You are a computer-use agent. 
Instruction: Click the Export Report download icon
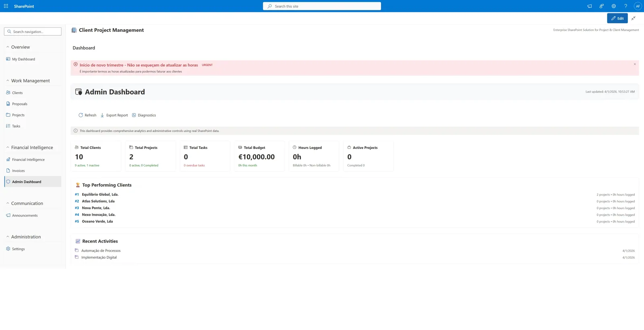click(102, 115)
